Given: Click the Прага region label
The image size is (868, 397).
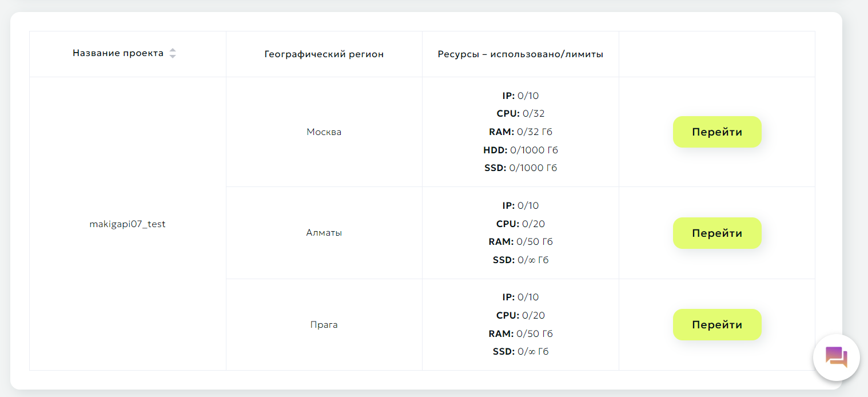Looking at the screenshot, I should (324, 324).
